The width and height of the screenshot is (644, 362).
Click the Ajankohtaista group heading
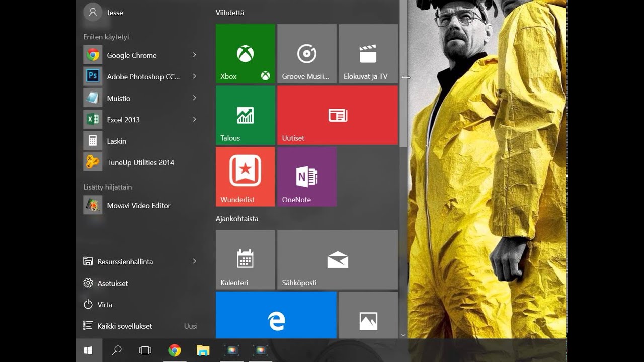click(237, 219)
